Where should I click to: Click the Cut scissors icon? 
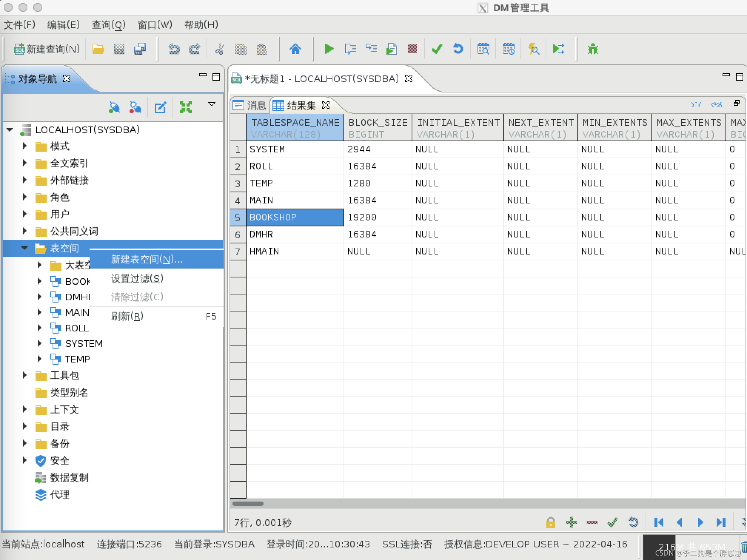coord(220,49)
